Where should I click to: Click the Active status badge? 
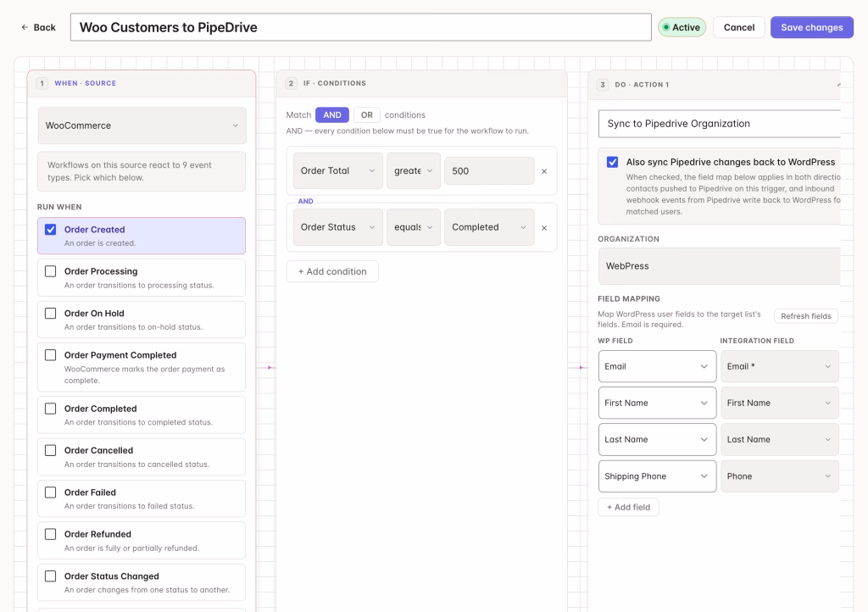tap(682, 27)
